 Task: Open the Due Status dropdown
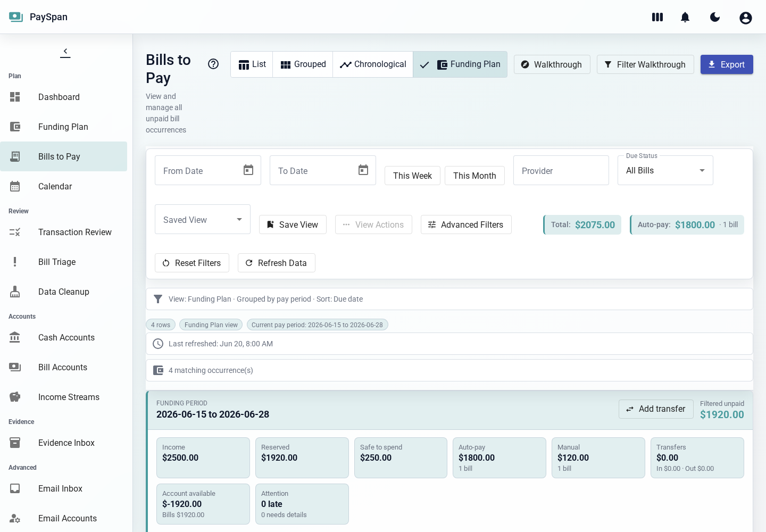point(665,170)
